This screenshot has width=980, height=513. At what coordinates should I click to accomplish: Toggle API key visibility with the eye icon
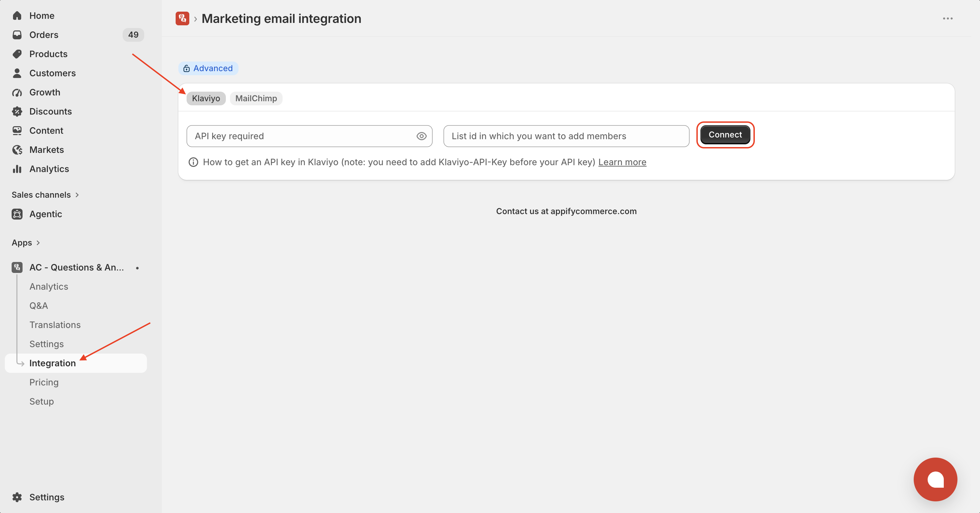tap(421, 136)
